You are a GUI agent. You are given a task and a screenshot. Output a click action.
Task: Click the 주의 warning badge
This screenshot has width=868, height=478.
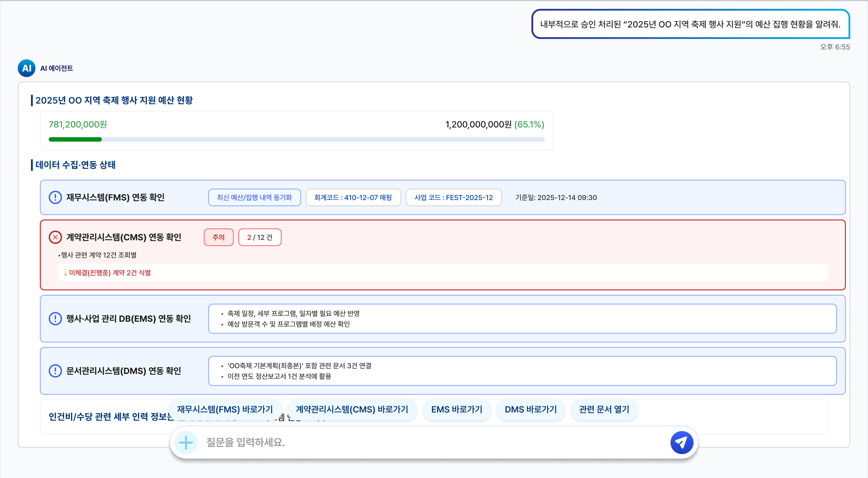click(x=218, y=237)
